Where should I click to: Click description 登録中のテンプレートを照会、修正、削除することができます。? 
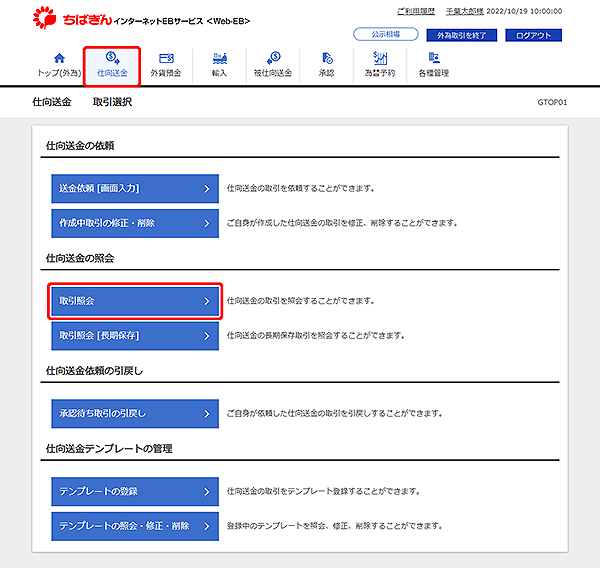[335, 526]
